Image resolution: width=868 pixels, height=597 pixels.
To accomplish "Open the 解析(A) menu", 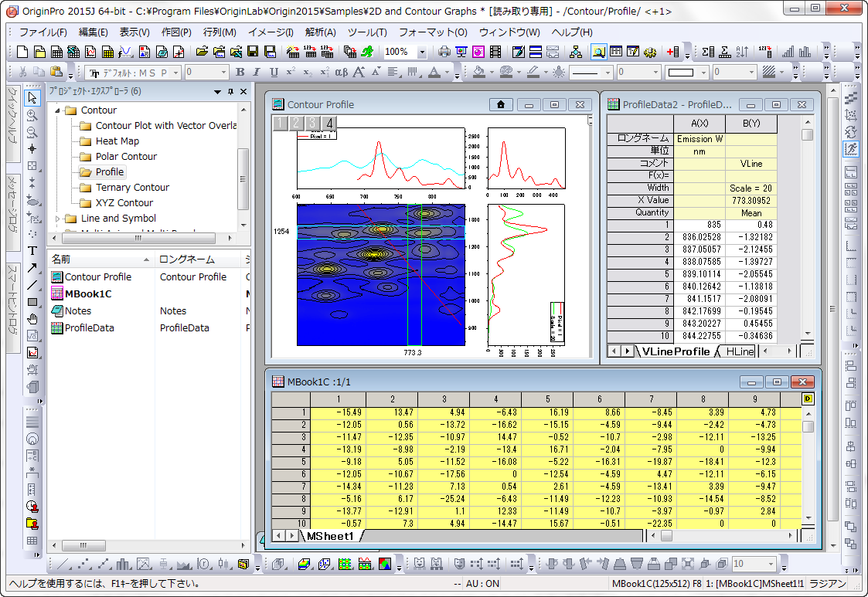I will (320, 32).
